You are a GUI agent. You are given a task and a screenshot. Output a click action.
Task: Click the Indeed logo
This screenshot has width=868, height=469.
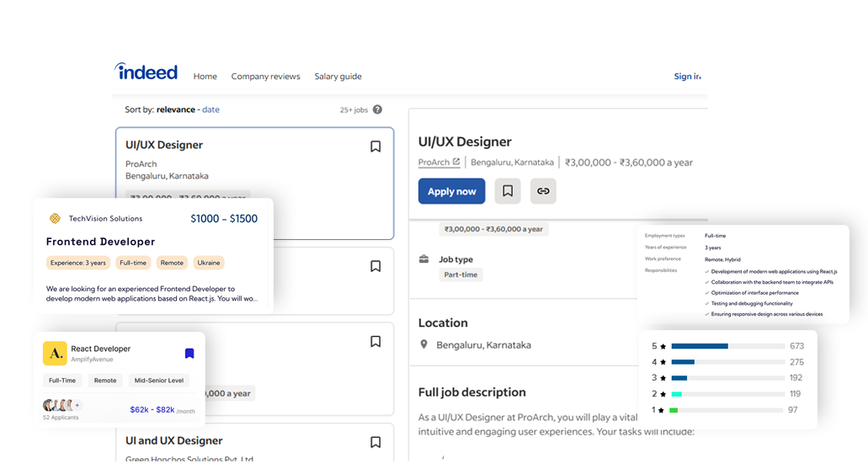(x=146, y=72)
